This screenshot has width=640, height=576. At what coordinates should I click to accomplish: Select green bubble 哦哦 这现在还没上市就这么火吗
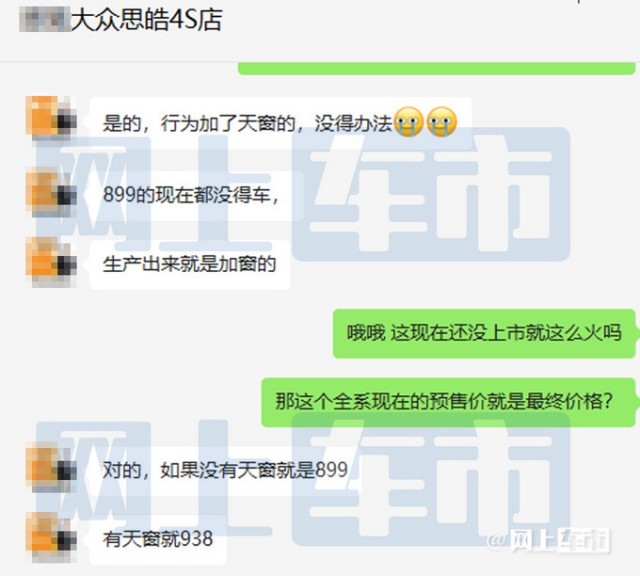[x=484, y=333]
